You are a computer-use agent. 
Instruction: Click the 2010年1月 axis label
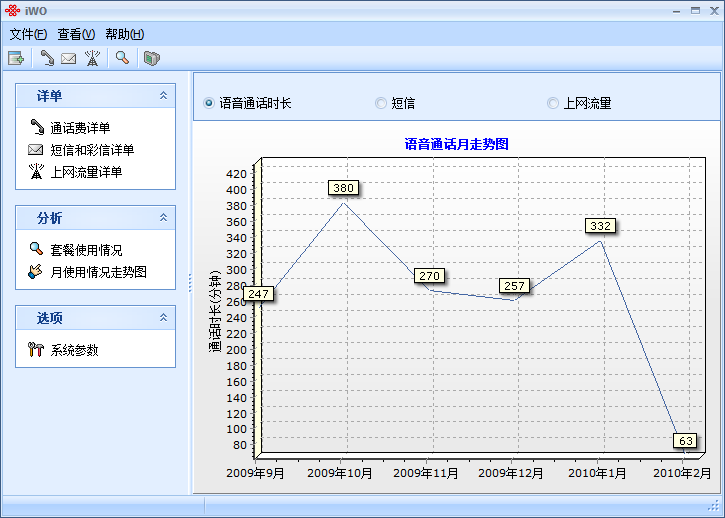(x=597, y=473)
